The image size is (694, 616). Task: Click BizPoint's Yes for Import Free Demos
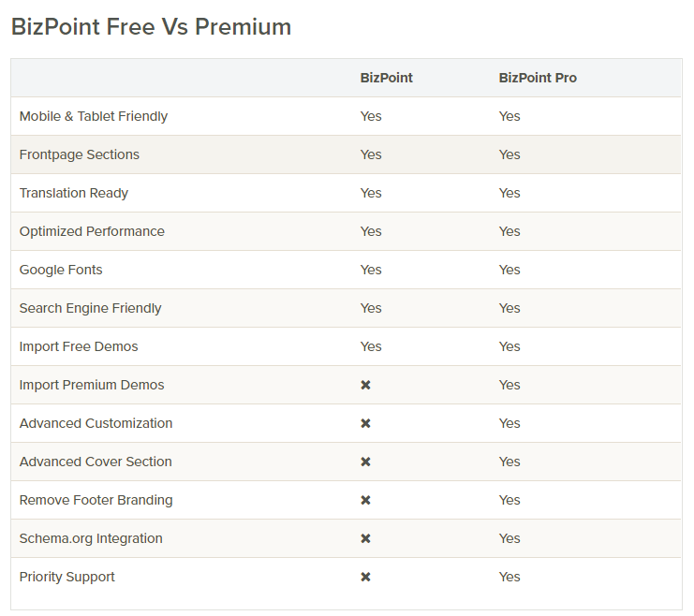click(371, 346)
